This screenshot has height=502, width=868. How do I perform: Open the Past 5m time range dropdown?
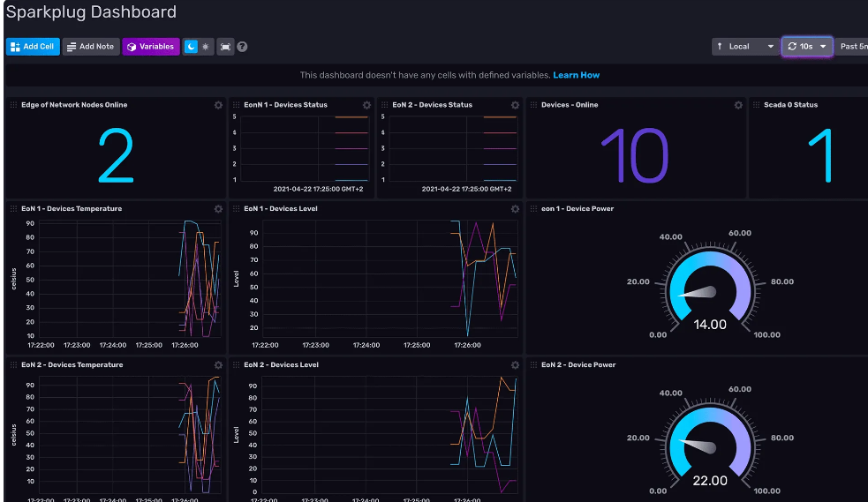tap(852, 47)
